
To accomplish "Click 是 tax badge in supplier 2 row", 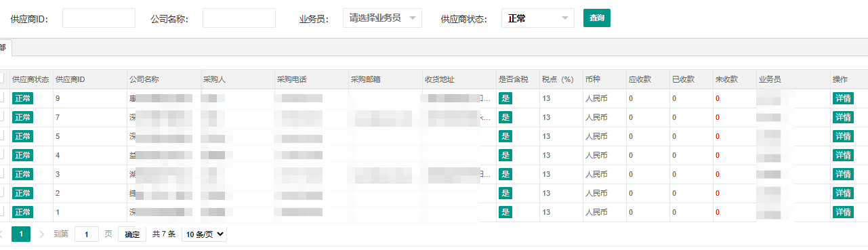I will click(x=505, y=193).
